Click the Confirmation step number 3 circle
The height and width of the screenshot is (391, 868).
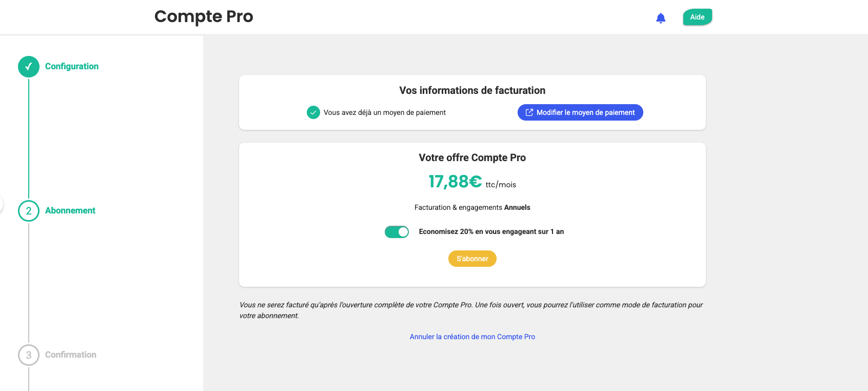coord(29,355)
